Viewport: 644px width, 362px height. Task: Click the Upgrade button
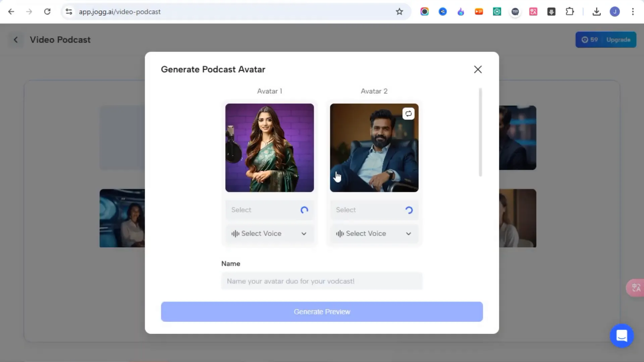tap(618, 40)
